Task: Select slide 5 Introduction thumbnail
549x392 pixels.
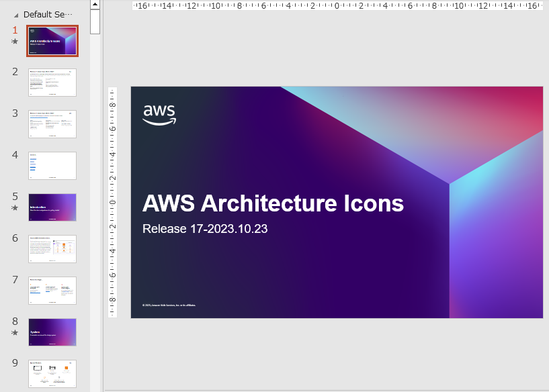Action: pos(52,207)
